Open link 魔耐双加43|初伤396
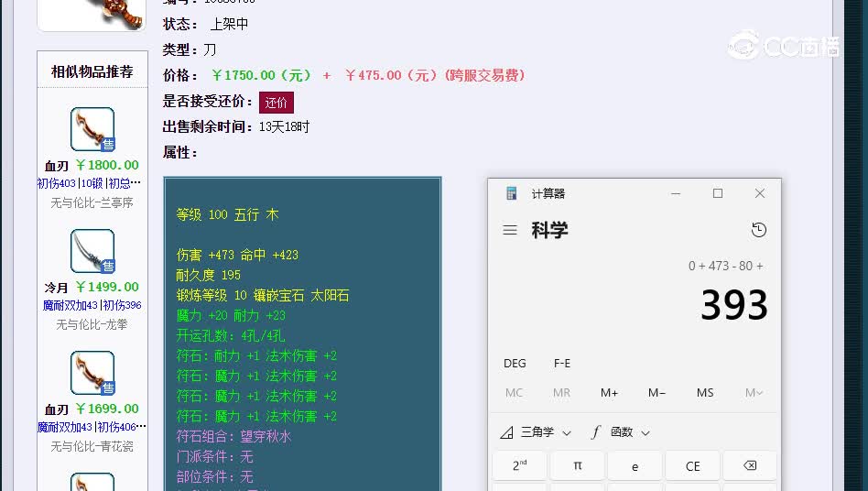Viewport: 868px width, 491px height. tap(92, 305)
